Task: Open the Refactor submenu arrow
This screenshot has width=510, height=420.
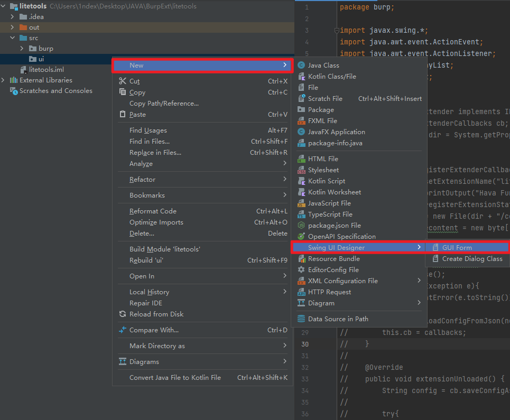Action: pos(285,179)
